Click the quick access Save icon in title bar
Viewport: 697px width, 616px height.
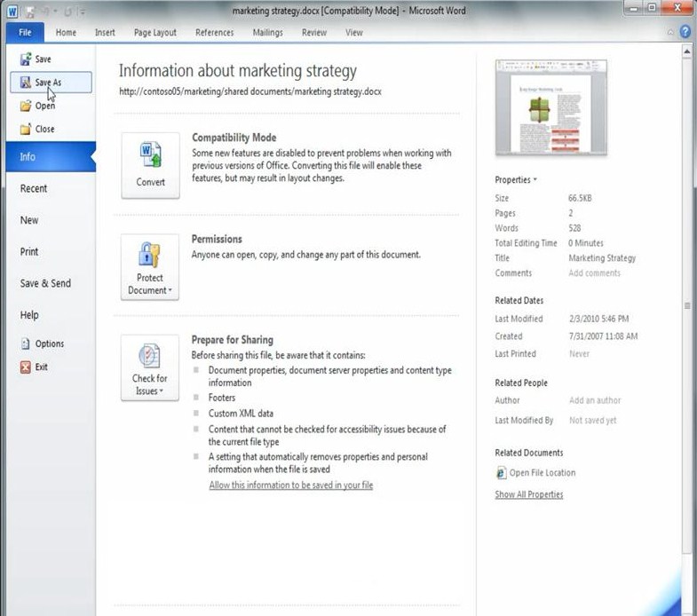[x=30, y=12]
